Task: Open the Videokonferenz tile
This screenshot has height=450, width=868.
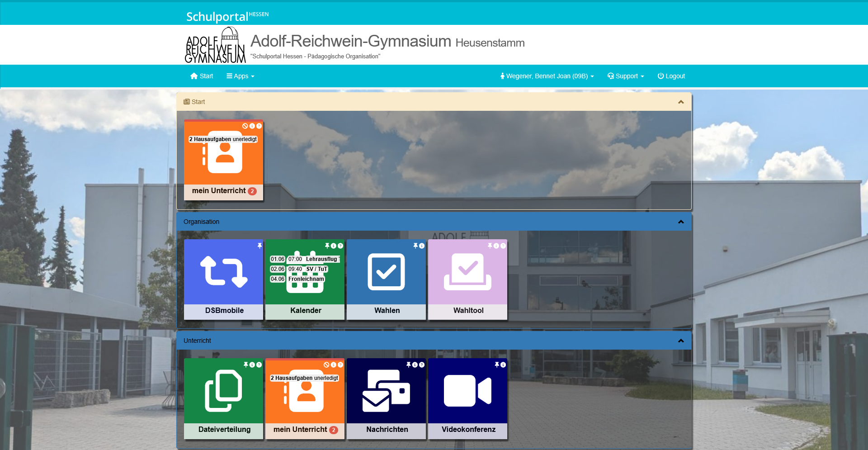Action: (x=467, y=398)
